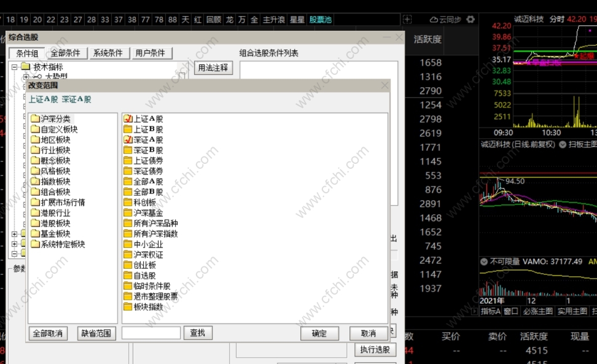This screenshot has height=364, width=597.
Task: Select the 沪深基金 item
Action: tap(144, 213)
